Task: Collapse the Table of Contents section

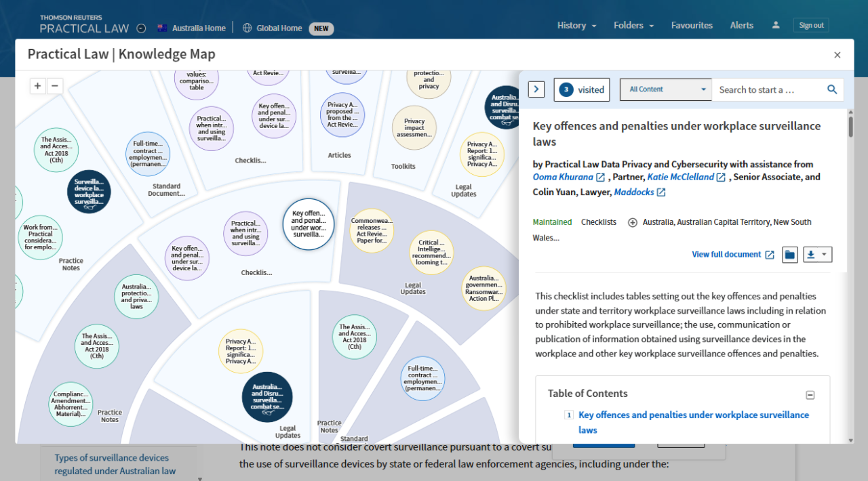Action: tap(810, 394)
